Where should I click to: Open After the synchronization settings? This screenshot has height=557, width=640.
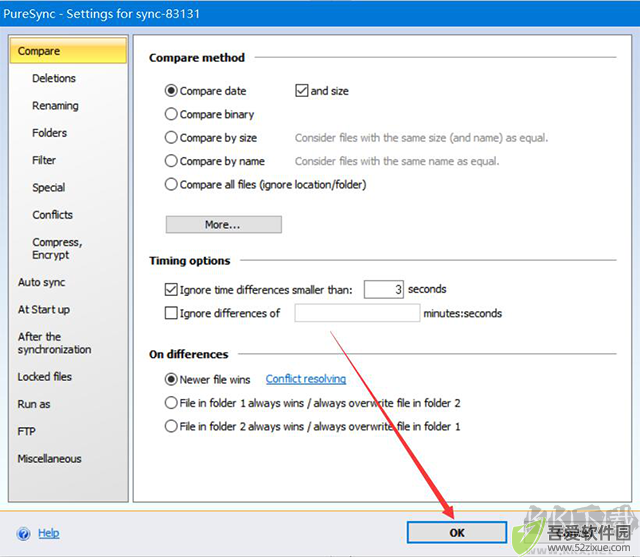click(54, 343)
